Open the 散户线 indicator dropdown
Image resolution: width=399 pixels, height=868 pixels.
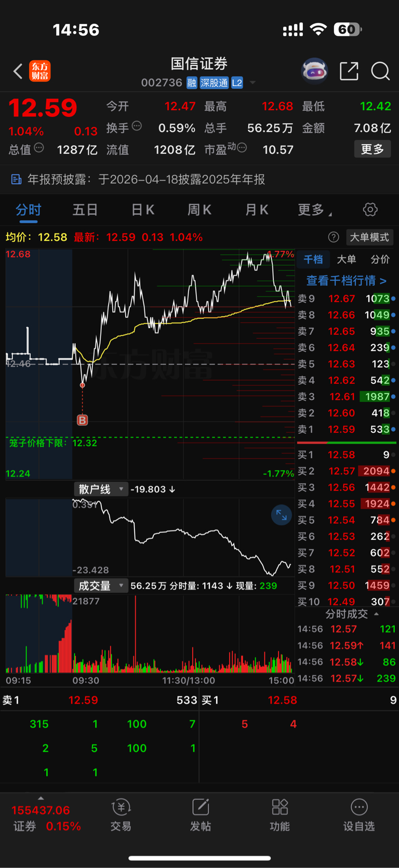click(100, 489)
